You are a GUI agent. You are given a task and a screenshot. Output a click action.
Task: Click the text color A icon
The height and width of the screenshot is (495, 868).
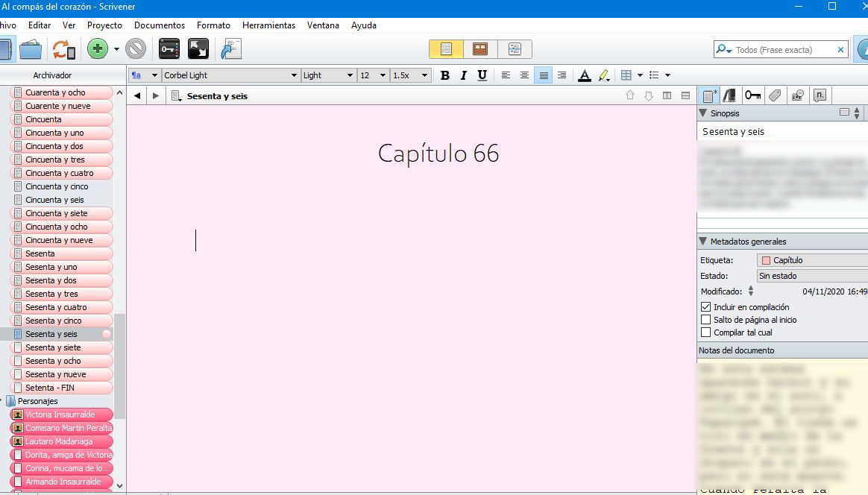click(584, 75)
